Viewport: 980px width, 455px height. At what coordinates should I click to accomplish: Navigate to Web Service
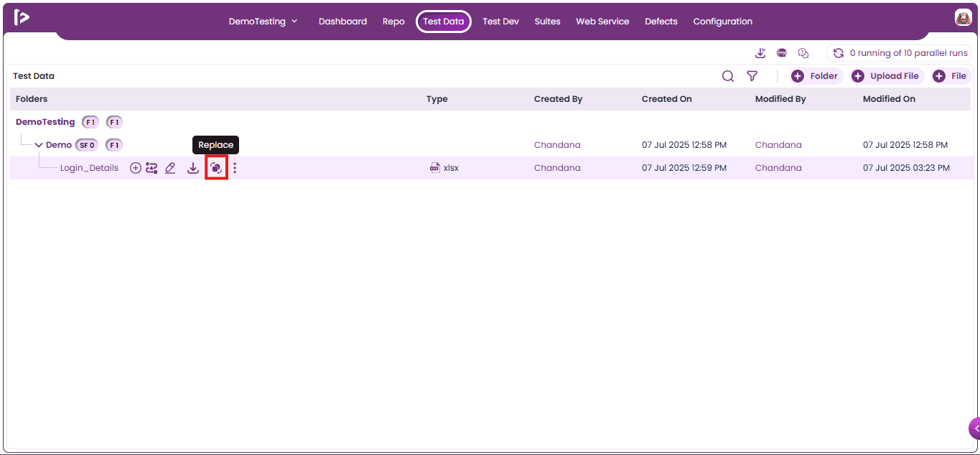602,22
